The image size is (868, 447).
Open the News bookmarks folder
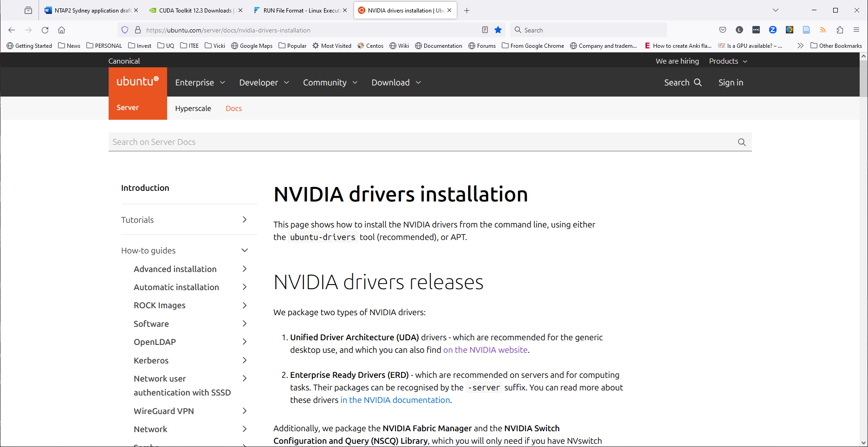tap(69, 45)
